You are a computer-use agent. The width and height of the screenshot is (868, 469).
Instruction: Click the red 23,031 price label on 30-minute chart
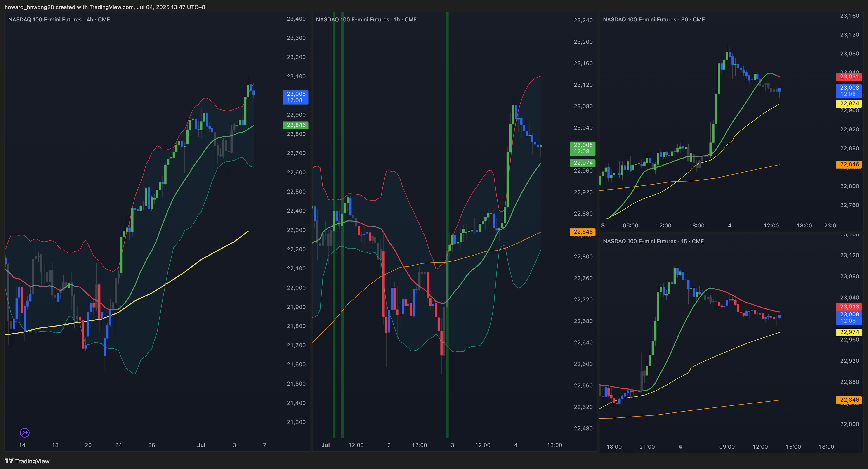pos(849,76)
